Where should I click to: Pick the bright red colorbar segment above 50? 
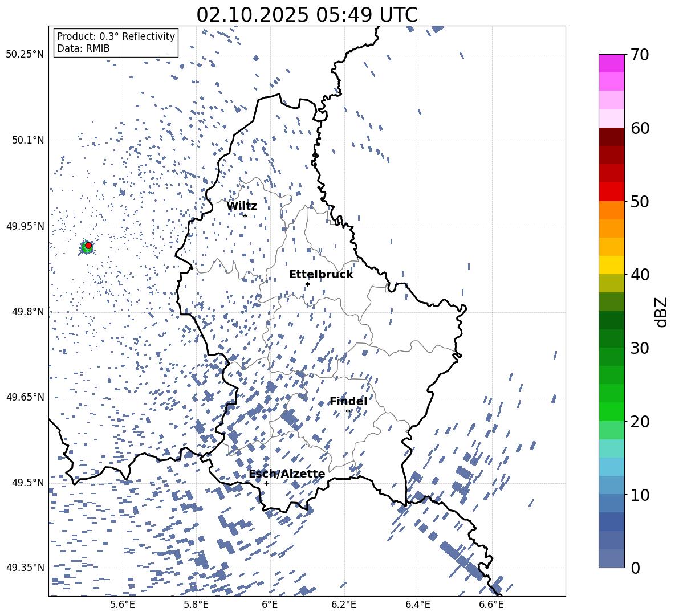[612, 192]
